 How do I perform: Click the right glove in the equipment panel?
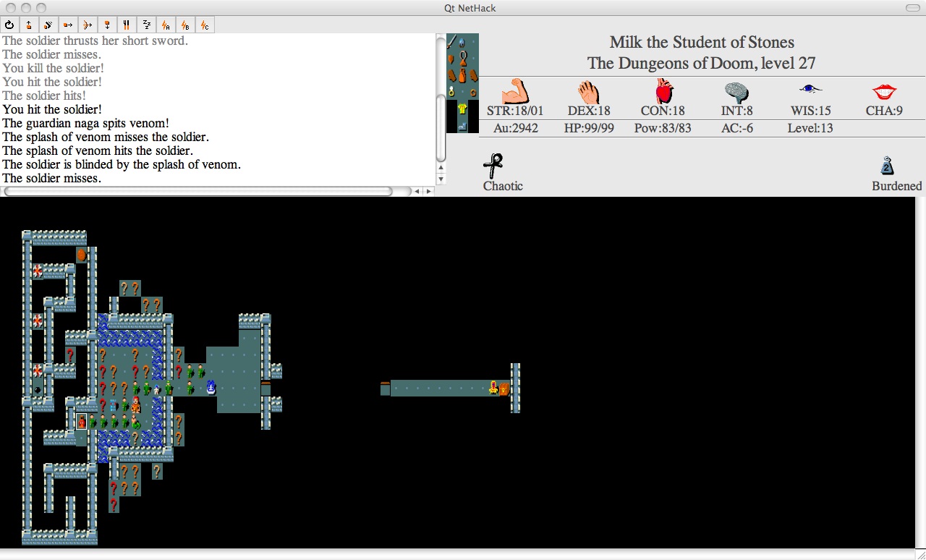click(473, 75)
